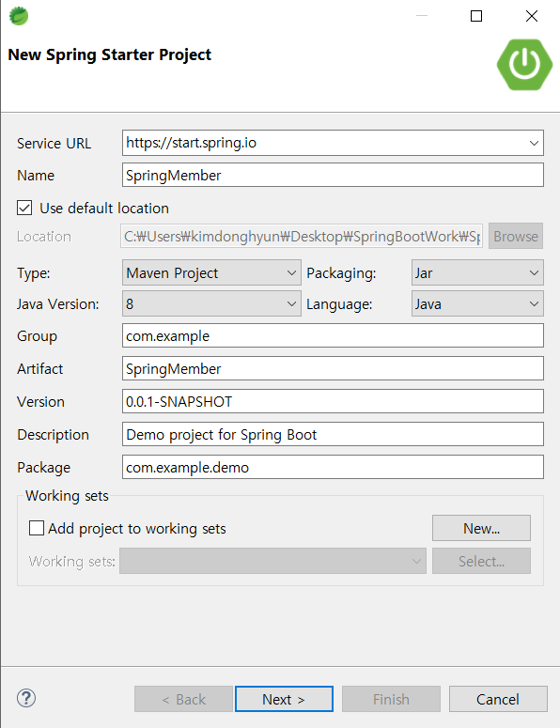The height and width of the screenshot is (728, 560).
Task: Click the Next > button
Action: coord(284,699)
